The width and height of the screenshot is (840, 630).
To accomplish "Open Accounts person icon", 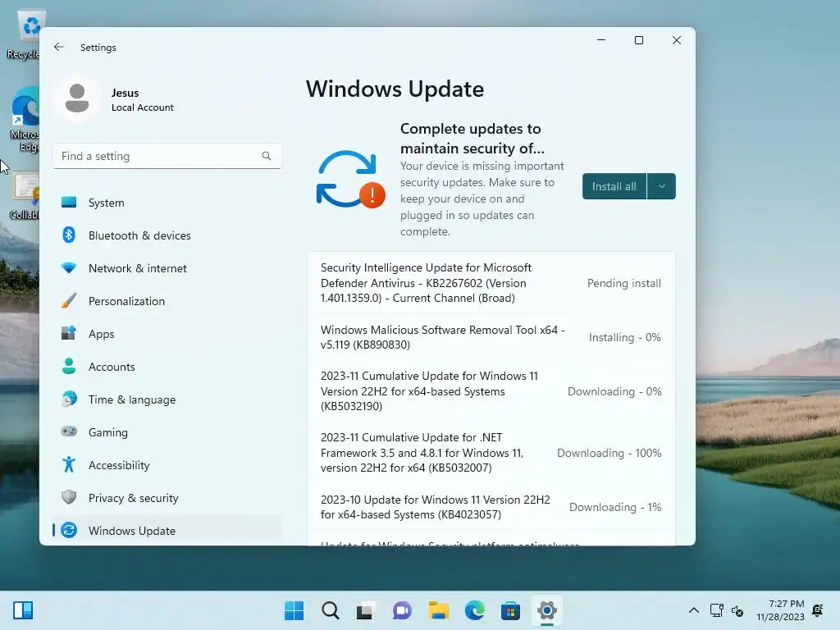I will 69,367.
